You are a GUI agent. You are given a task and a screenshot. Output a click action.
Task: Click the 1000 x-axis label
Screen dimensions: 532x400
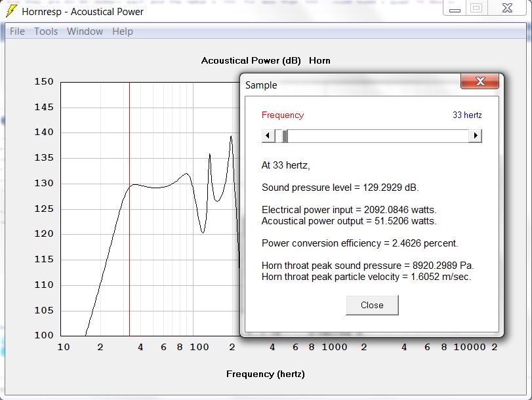pos(335,347)
